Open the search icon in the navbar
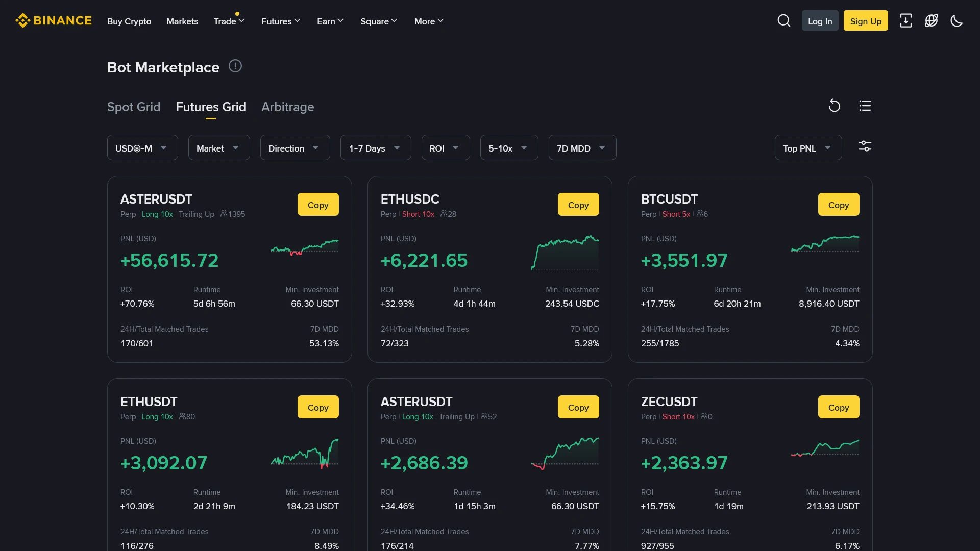Image resolution: width=980 pixels, height=551 pixels. pyautogui.click(x=784, y=20)
